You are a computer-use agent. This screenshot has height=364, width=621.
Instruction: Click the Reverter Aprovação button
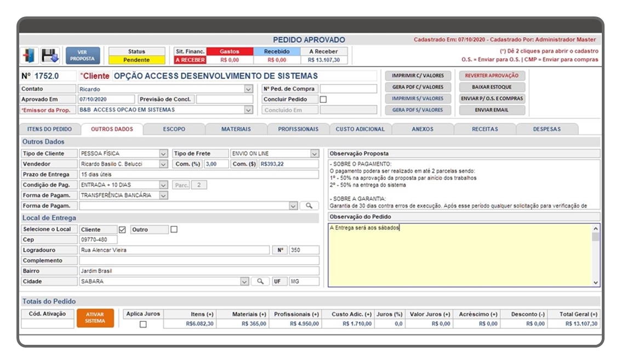tap(492, 76)
